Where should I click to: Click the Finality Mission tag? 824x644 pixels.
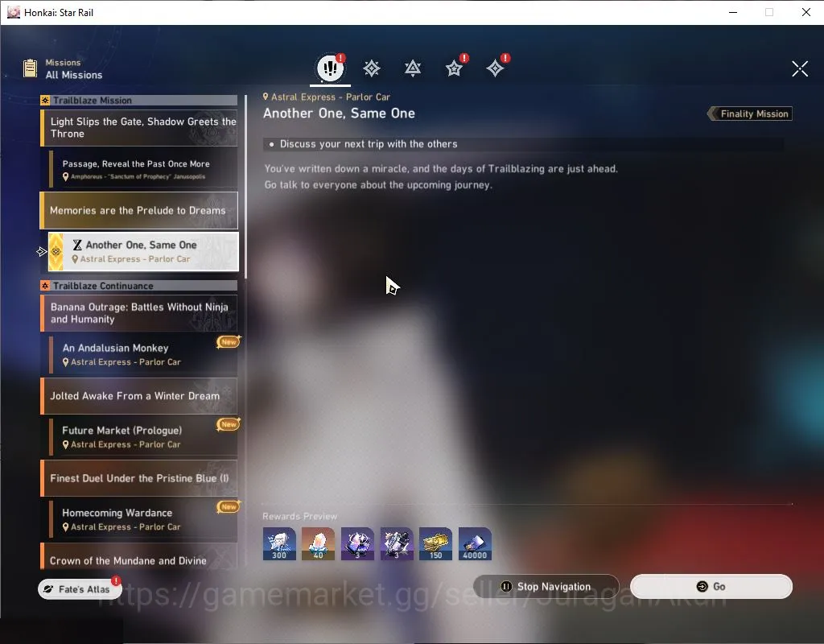point(750,114)
